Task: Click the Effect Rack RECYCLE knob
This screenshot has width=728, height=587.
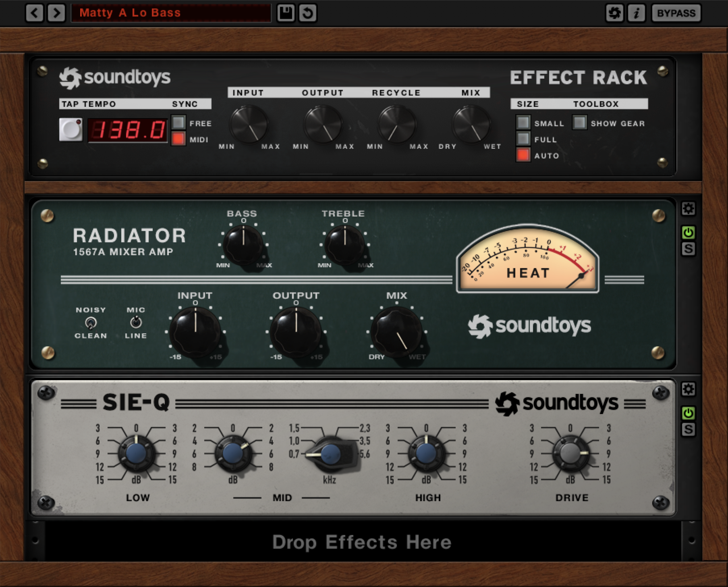Action: pos(397,125)
